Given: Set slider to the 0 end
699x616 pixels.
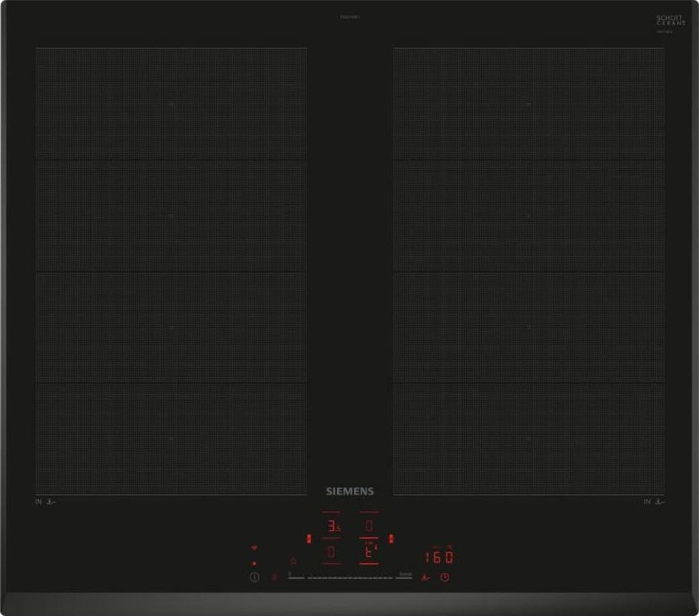Looking at the screenshot, I should [291, 577].
